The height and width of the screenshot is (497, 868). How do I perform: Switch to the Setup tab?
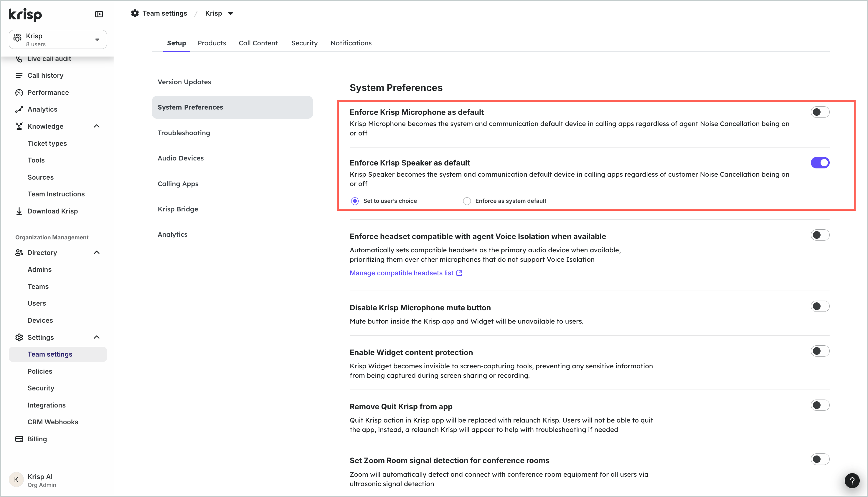[176, 43]
